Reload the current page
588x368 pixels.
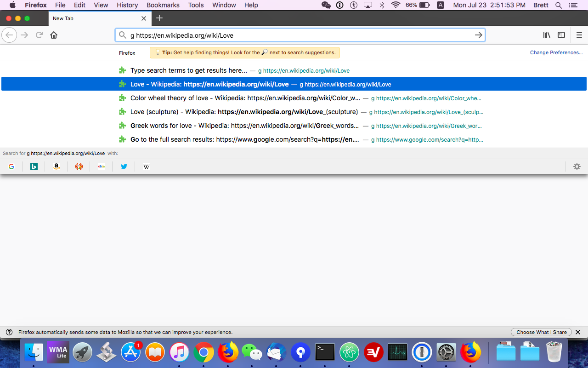[x=40, y=35]
